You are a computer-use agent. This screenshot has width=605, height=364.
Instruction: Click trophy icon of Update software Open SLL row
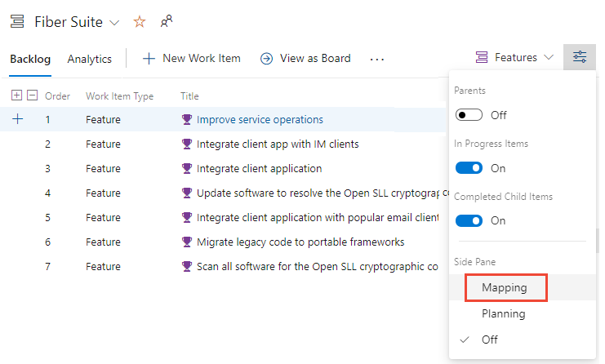[187, 193]
